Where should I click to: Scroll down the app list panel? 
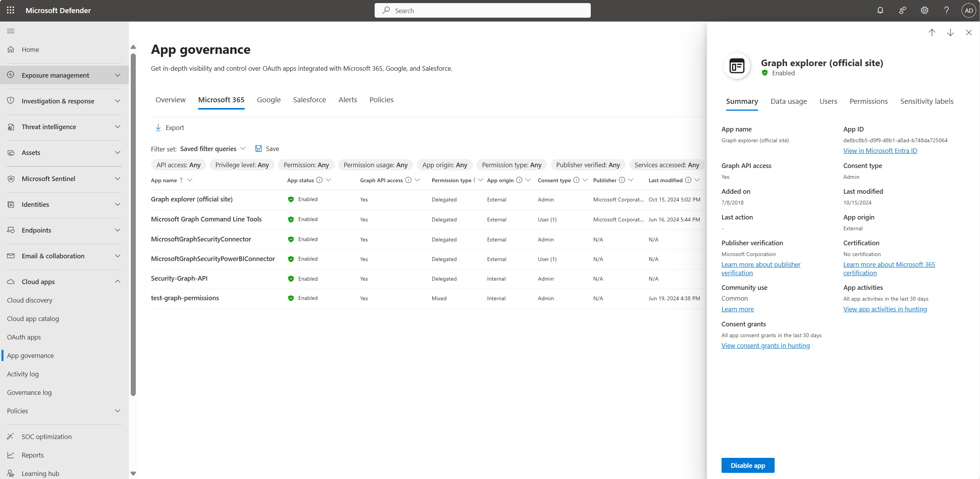pyautogui.click(x=950, y=32)
